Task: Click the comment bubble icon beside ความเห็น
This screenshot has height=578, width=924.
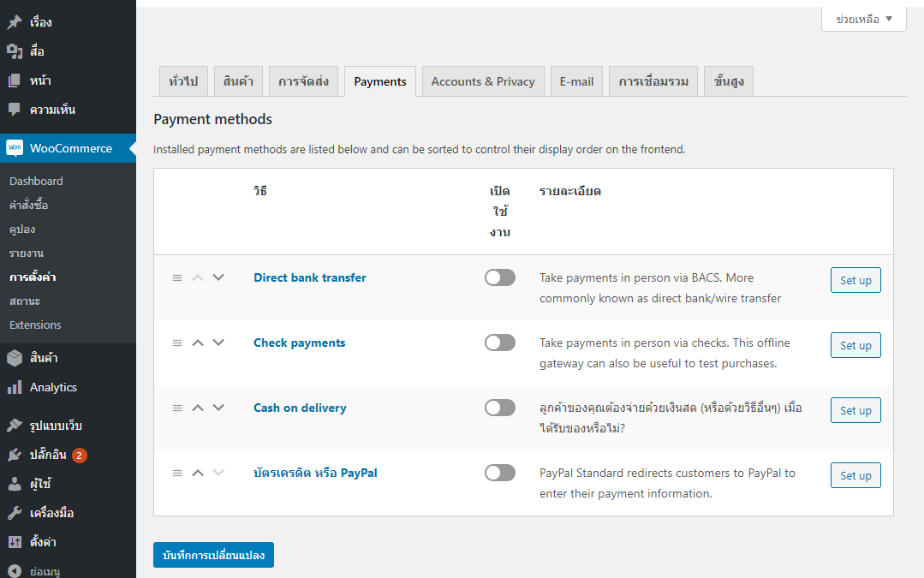Action: click(x=15, y=110)
